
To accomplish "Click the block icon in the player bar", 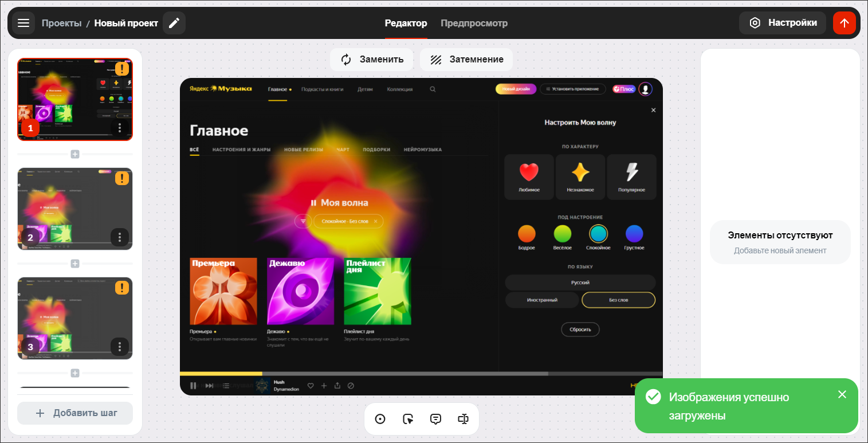I will [351, 386].
